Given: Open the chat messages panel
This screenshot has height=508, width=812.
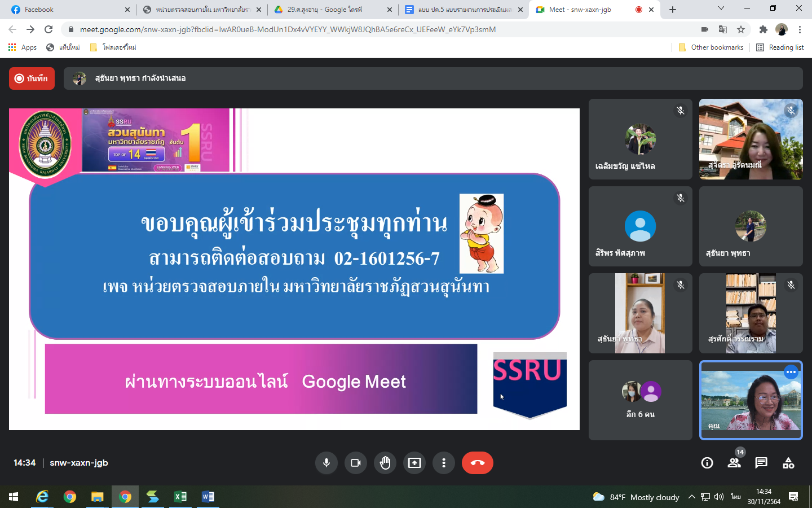Looking at the screenshot, I should coord(761,463).
